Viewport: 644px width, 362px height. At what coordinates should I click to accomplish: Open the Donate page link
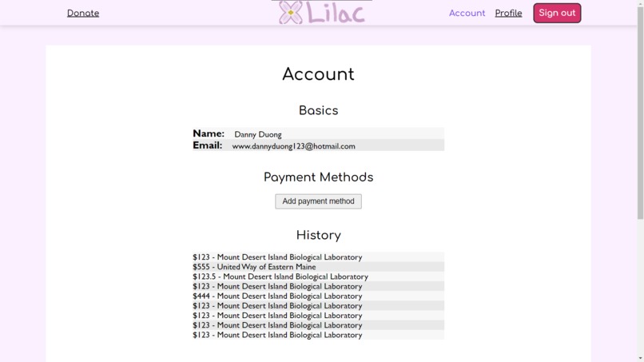(83, 13)
